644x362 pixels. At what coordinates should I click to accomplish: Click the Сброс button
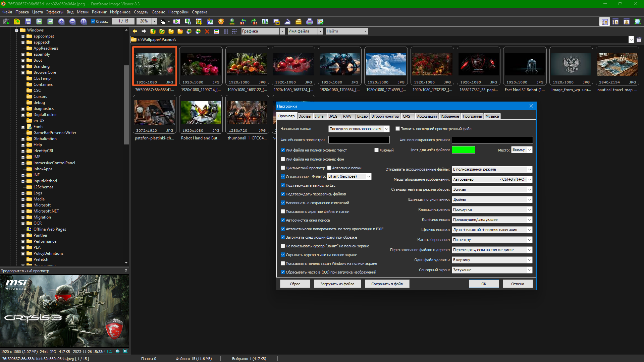(x=295, y=284)
